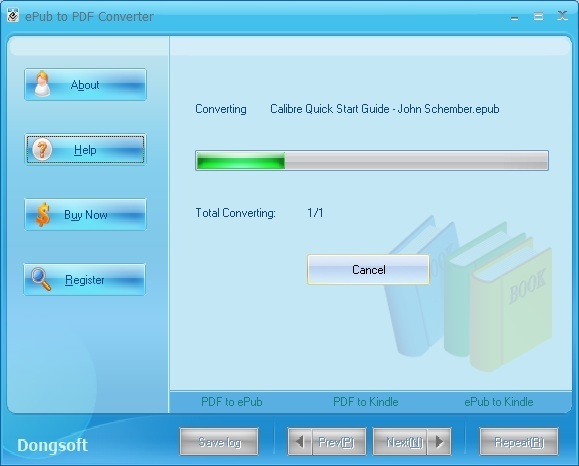Click the Help button
The image size is (579, 466).
pyautogui.click(x=85, y=150)
